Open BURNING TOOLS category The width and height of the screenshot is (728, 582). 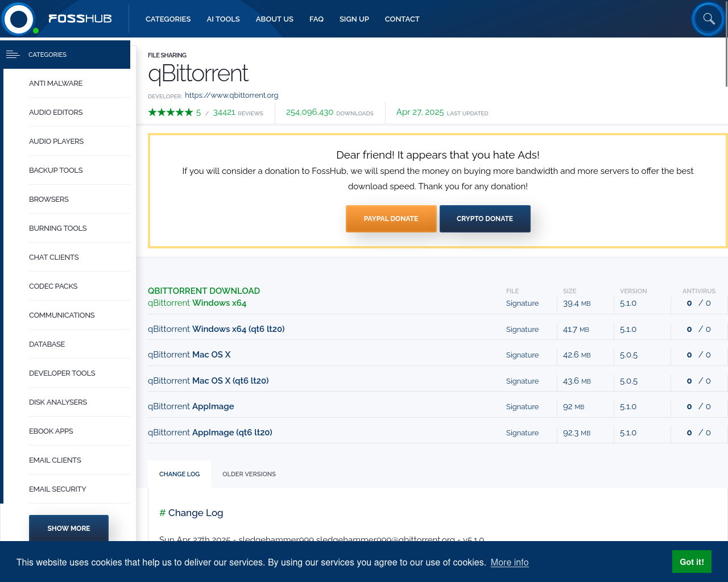[58, 228]
